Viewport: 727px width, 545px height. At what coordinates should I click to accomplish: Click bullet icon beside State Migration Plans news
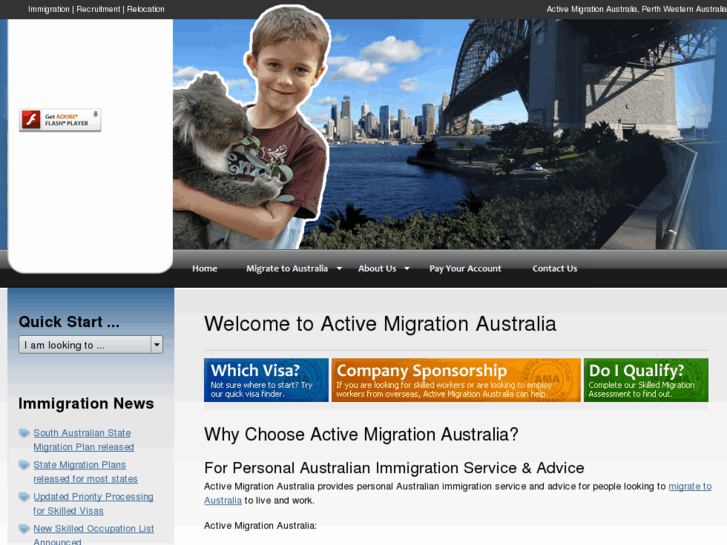(24, 465)
